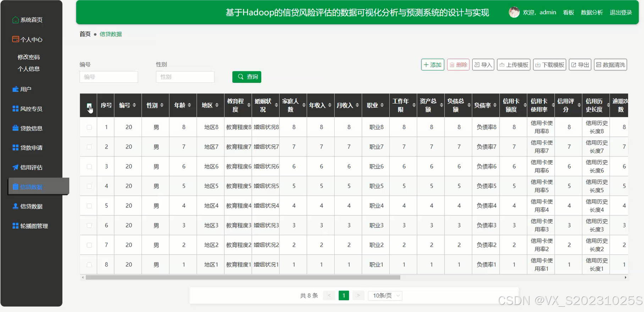Check the checkbox for row 序号 1
Viewport: 644px width, 312px height.
point(89,127)
